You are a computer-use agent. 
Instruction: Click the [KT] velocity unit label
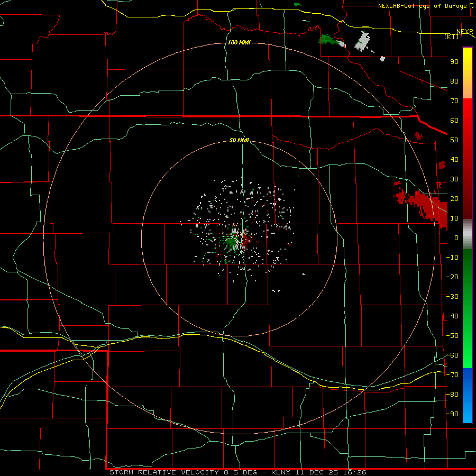point(451,36)
